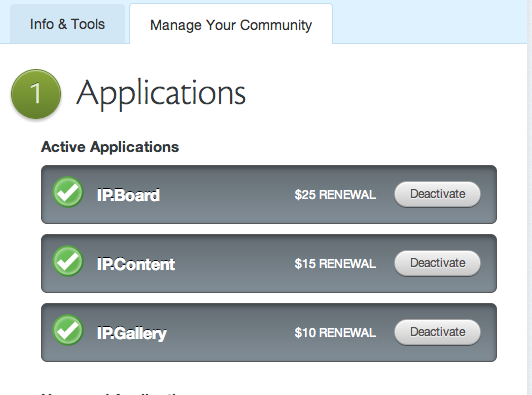Click the IP.Gallery application name
The width and height of the screenshot is (532, 395).
click(x=132, y=334)
